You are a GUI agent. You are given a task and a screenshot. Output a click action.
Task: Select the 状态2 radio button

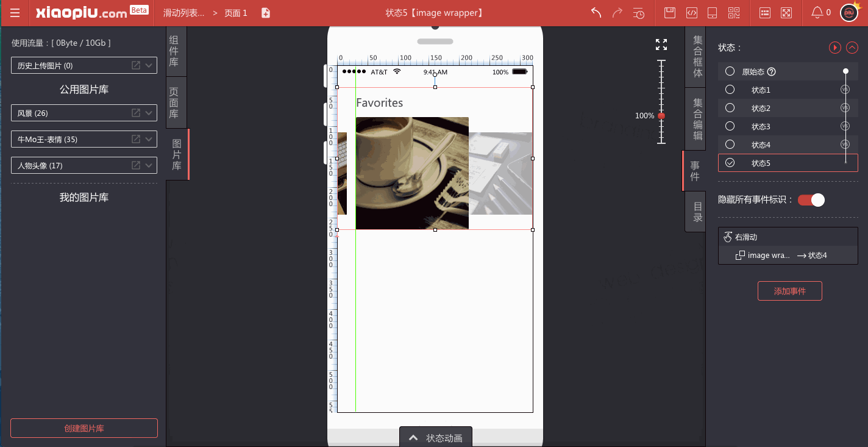point(730,108)
